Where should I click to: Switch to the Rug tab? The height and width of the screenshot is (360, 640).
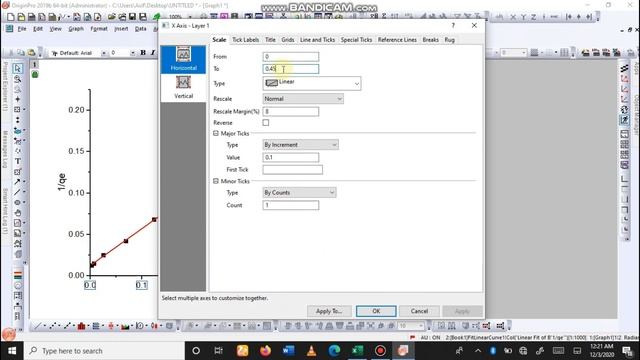[x=449, y=40]
